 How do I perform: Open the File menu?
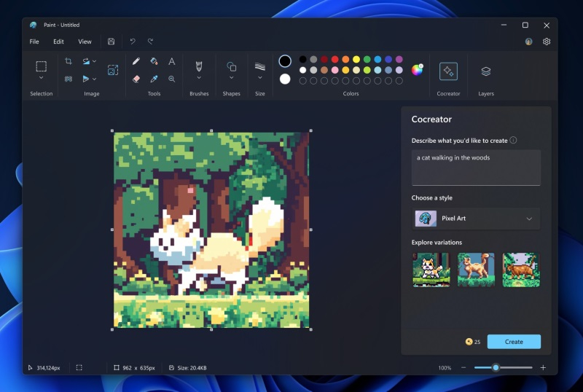34,42
